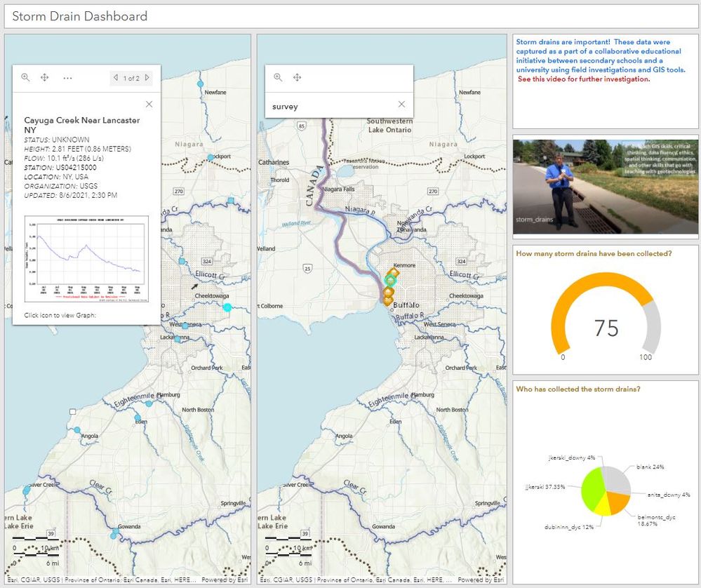Select the orange storm drain marker near Kenmore
The height and width of the screenshot is (588, 701).
click(x=394, y=272)
